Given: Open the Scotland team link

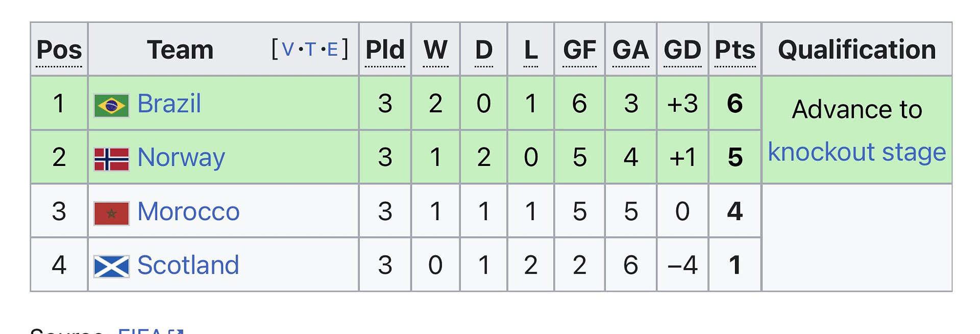Looking at the screenshot, I should click(x=188, y=265).
